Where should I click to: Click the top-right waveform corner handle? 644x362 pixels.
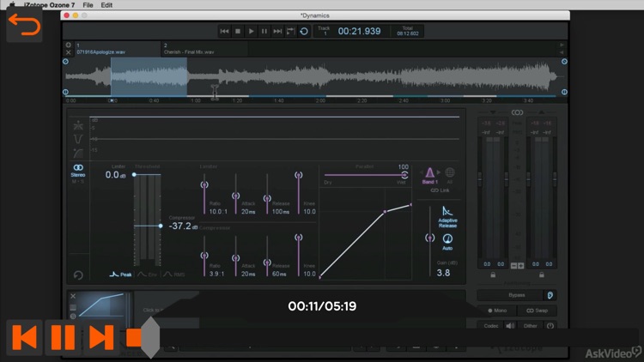tap(564, 62)
